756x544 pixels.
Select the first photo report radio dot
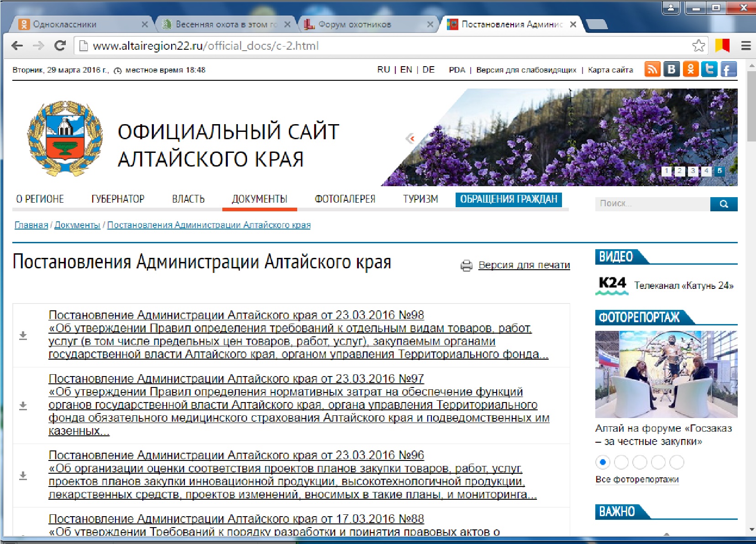[x=603, y=462]
